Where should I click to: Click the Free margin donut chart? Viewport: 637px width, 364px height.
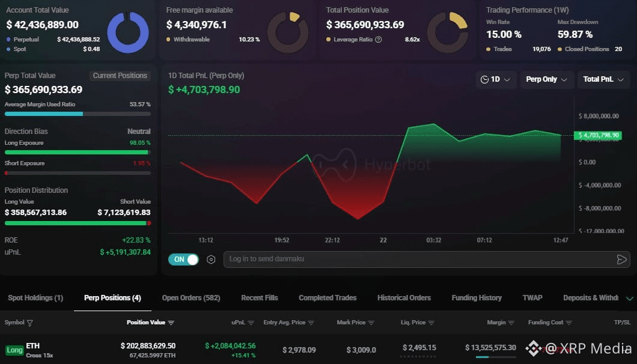288,32
